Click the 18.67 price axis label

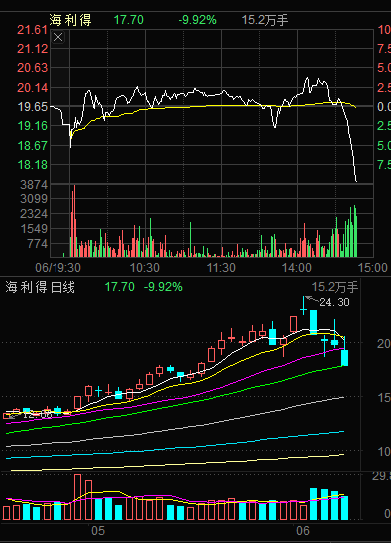33,145
